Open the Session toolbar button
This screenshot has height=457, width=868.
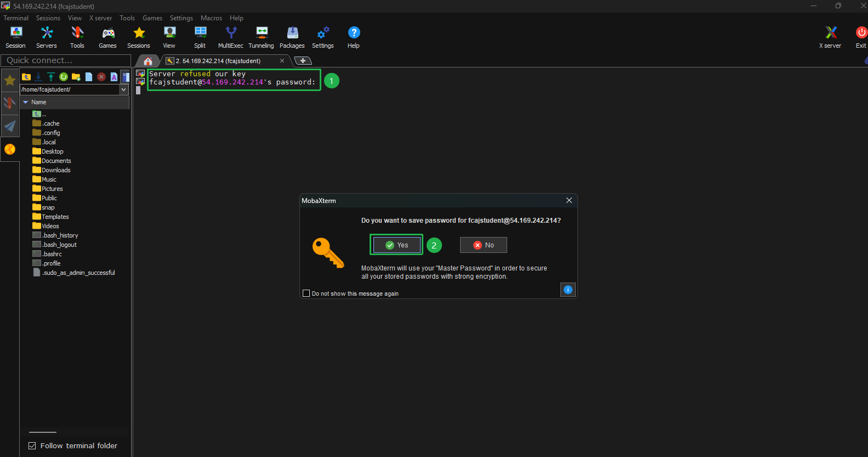click(16, 37)
